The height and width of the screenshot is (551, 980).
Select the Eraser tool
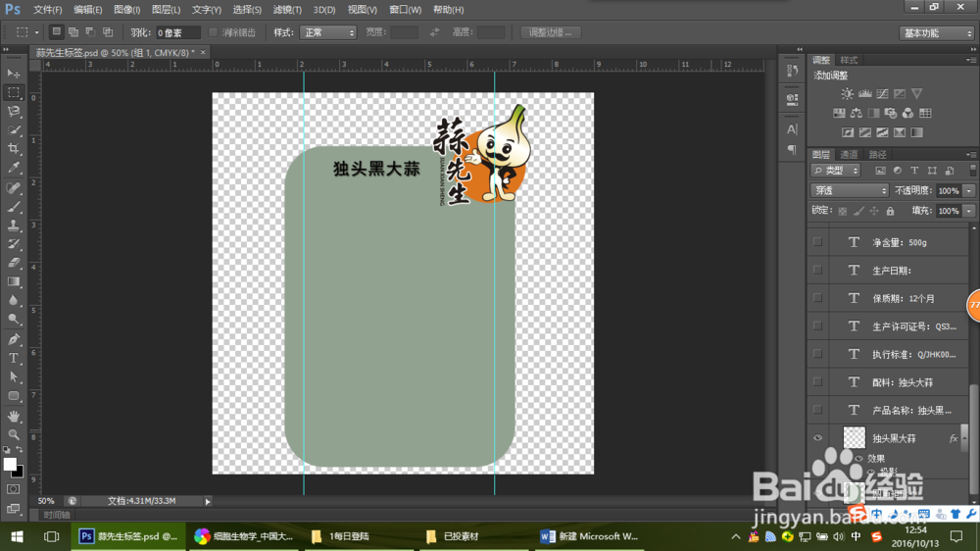point(13,263)
